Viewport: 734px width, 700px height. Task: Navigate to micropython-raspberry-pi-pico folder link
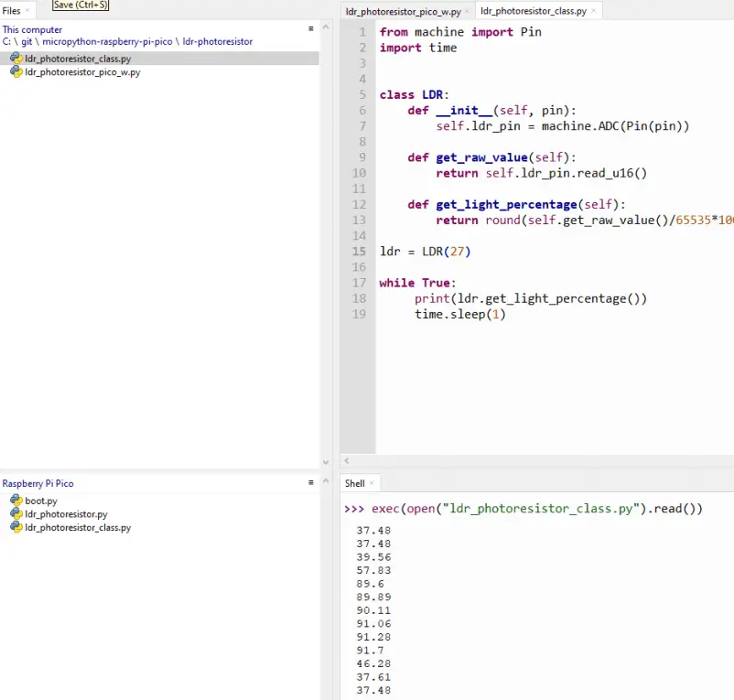click(107, 42)
